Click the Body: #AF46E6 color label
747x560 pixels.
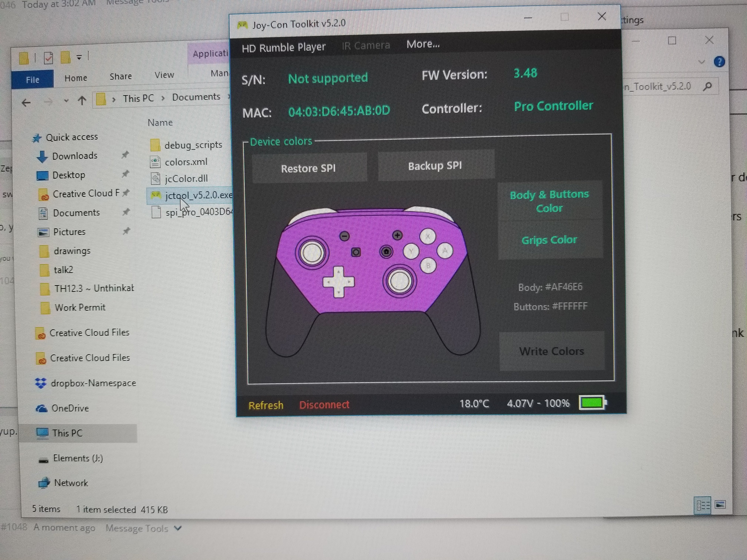[x=550, y=287]
